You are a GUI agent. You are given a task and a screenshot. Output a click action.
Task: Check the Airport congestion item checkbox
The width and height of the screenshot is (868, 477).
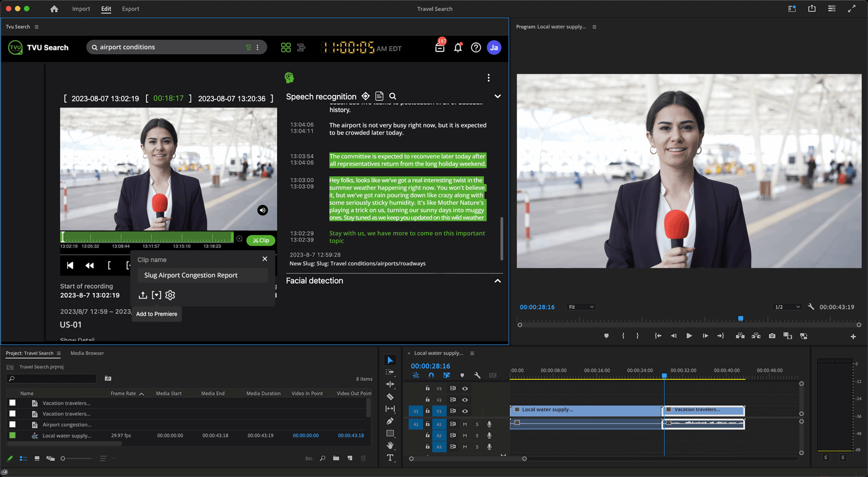tap(13, 424)
